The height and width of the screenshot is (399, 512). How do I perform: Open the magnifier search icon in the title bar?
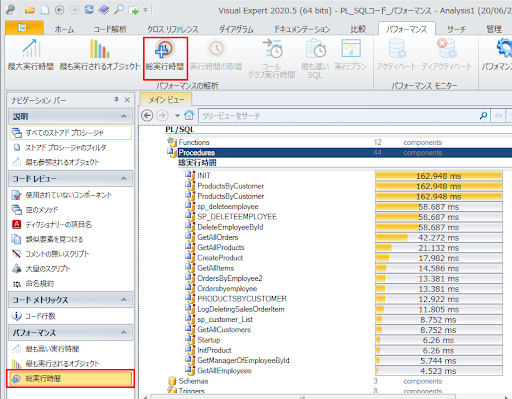click(118, 10)
